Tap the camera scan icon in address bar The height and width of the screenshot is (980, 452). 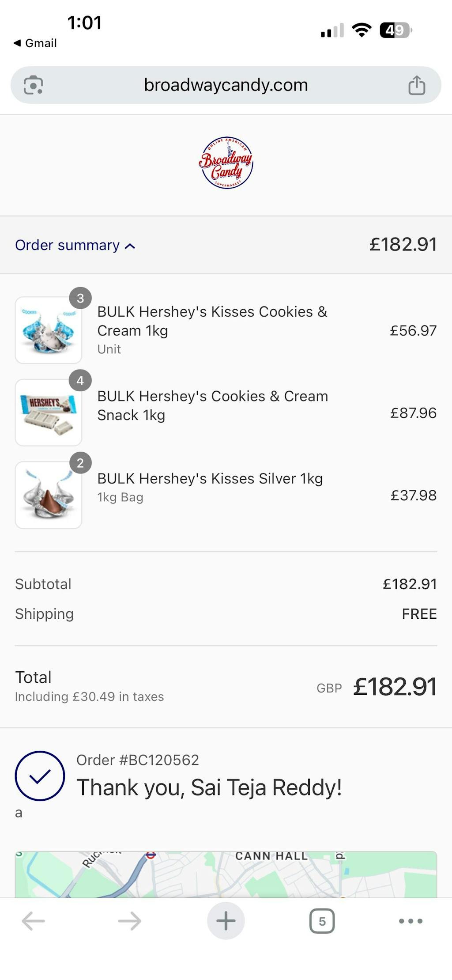(x=34, y=85)
